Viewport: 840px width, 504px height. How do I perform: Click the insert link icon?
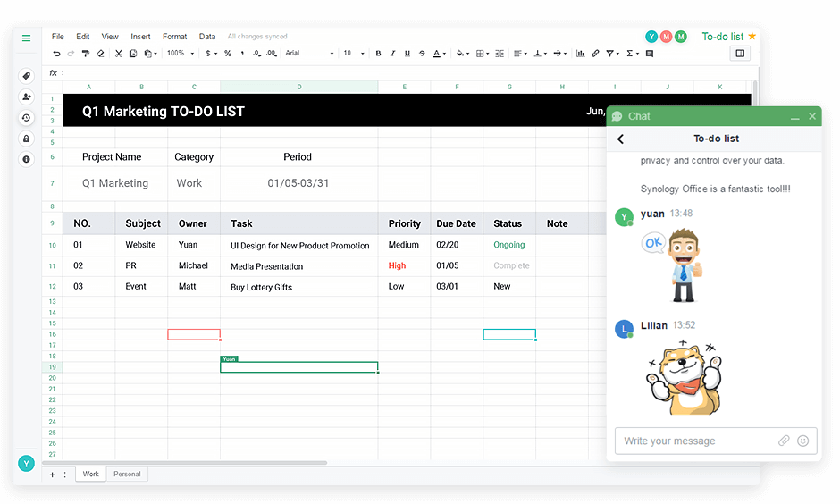tap(595, 54)
